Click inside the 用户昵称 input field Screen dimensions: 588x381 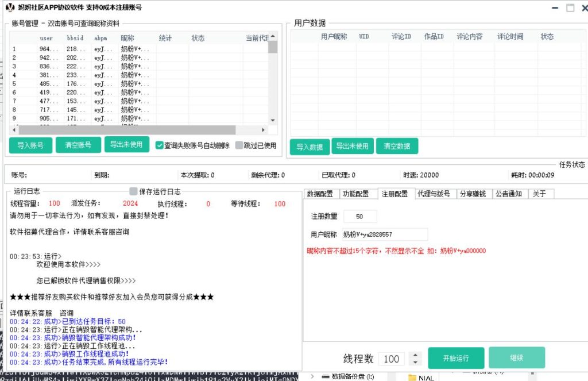(x=385, y=234)
